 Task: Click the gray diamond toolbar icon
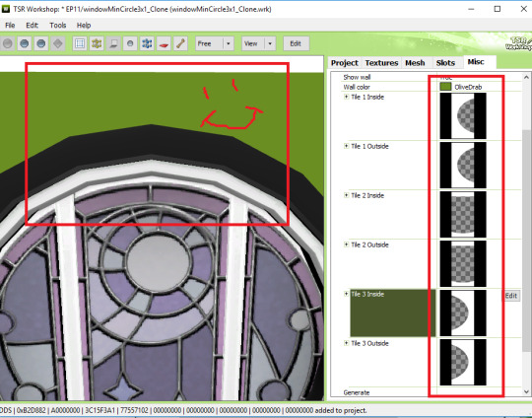[58, 43]
